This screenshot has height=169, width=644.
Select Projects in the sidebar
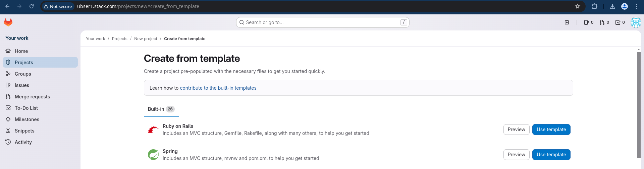click(x=40, y=62)
